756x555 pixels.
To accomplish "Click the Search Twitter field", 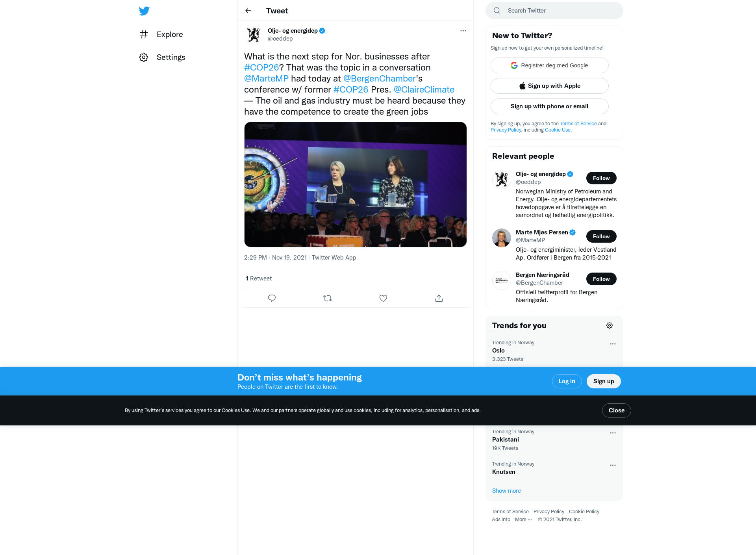I will point(554,11).
